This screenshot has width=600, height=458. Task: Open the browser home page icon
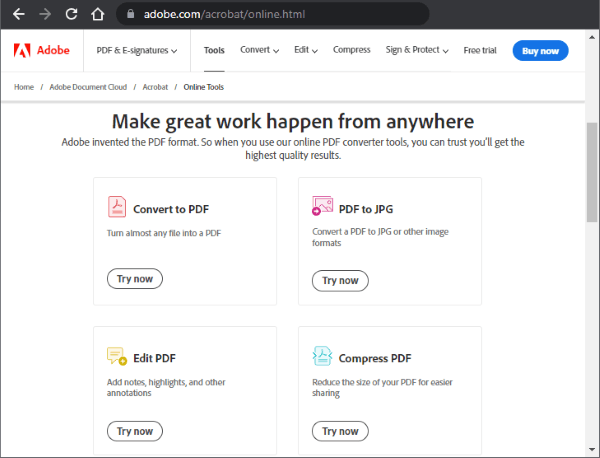point(98,14)
